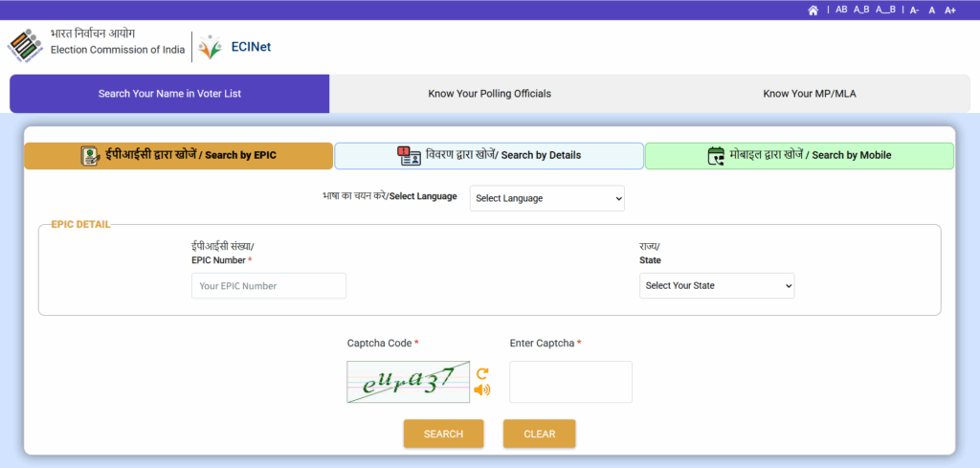Viewport: 980px width, 468px height.
Task: Apply medium letter spacing A_B
Action: 861,10
